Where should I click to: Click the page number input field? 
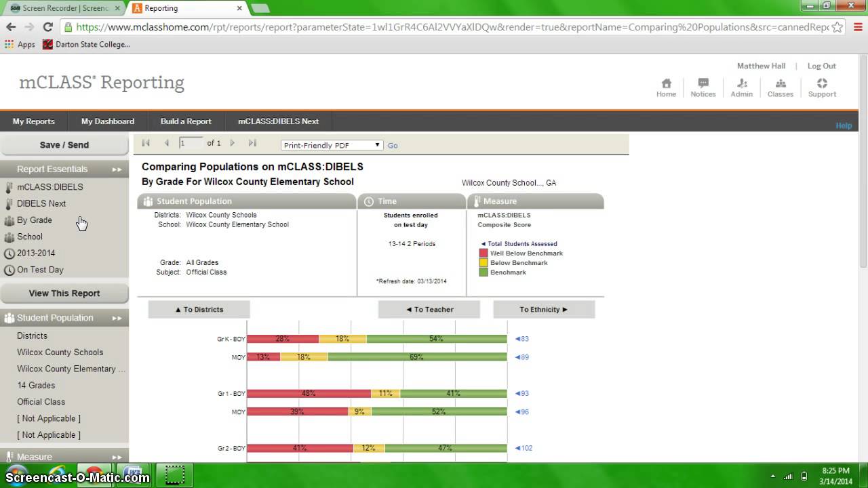pyautogui.click(x=191, y=143)
